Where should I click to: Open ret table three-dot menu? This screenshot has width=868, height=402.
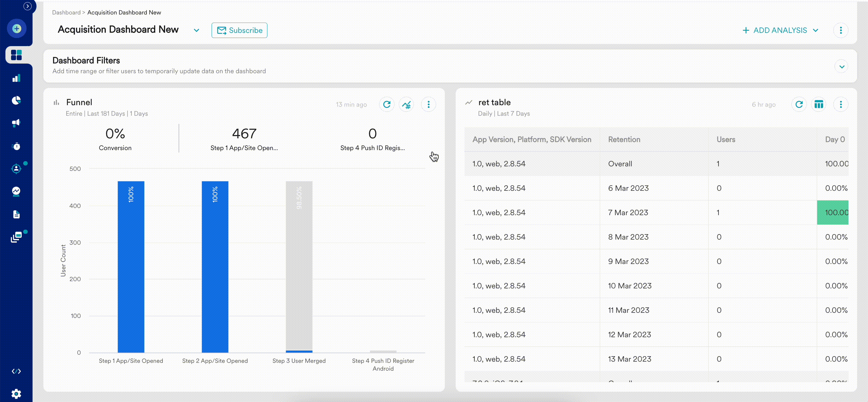click(841, 105)
